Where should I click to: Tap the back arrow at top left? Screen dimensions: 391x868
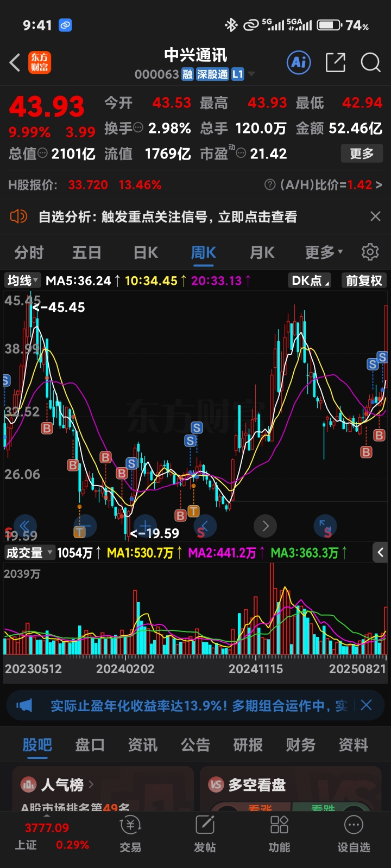coord(15,63)
